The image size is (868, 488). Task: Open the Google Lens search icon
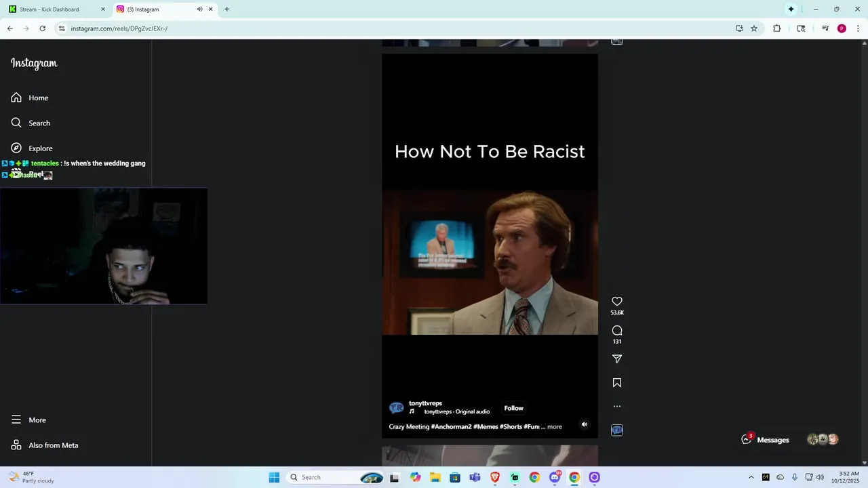click(x=801, y=28)
